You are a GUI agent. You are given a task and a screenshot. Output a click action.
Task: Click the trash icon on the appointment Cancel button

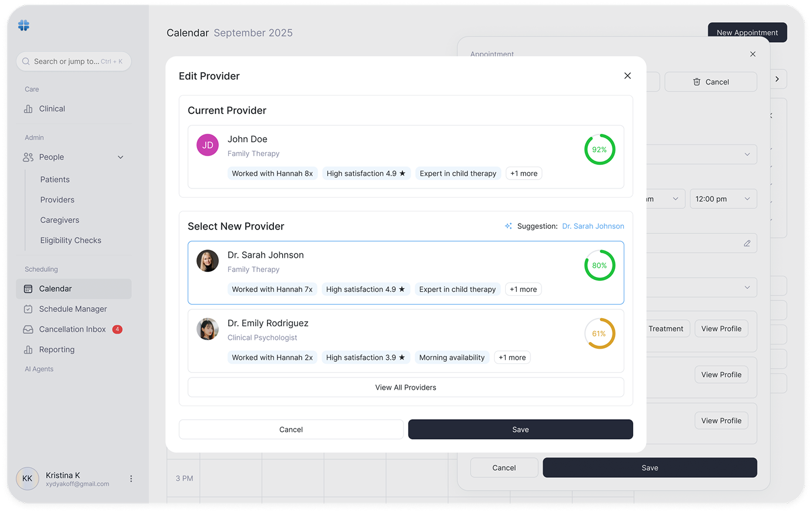coord(695,82)
